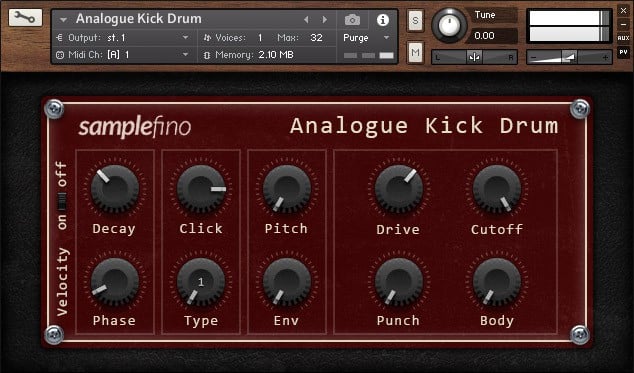Screen dimensions: 634x373
Task: Click the Decay knob
Action: 115,189
